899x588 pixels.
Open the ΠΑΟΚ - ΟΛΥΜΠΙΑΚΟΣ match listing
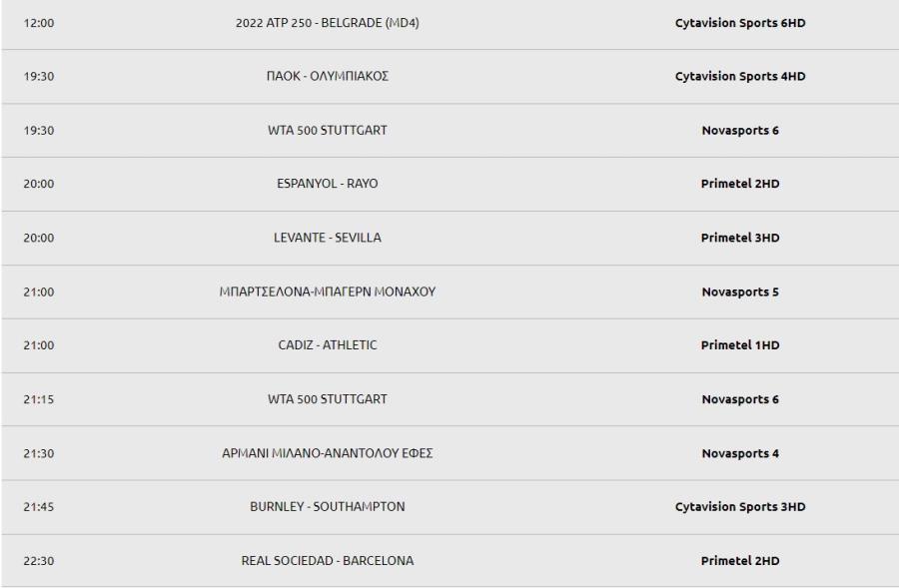pos(328,76)
